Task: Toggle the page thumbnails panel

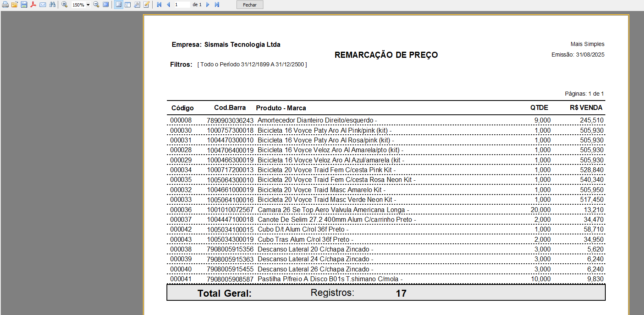Action: pos(128,5)
